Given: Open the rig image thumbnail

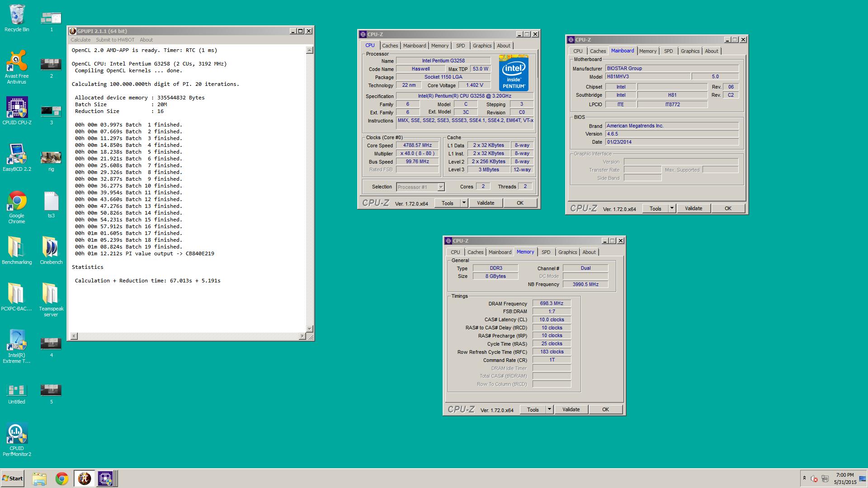Looking at the screenshot, I should (x=51, y=161).
